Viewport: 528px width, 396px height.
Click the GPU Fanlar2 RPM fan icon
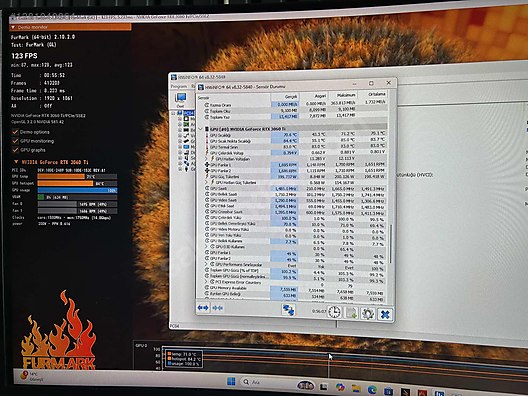[x=207, y=170]
